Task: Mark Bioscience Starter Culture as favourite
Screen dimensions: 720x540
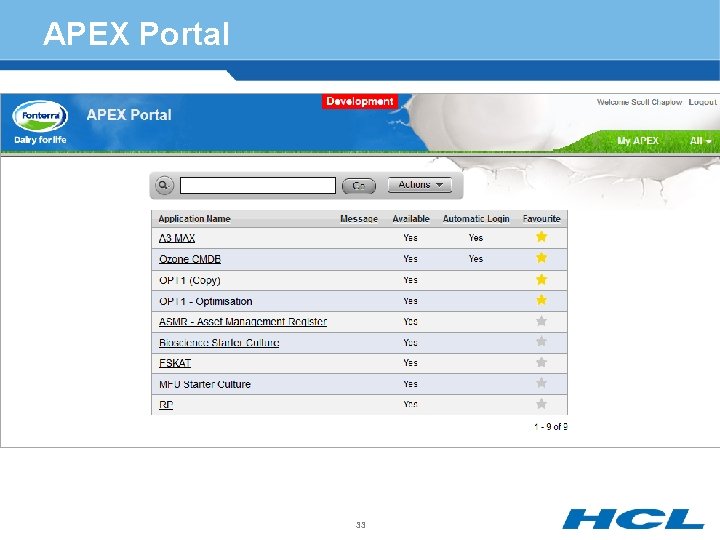Action: pyautogui.click(x=541, y=342)
